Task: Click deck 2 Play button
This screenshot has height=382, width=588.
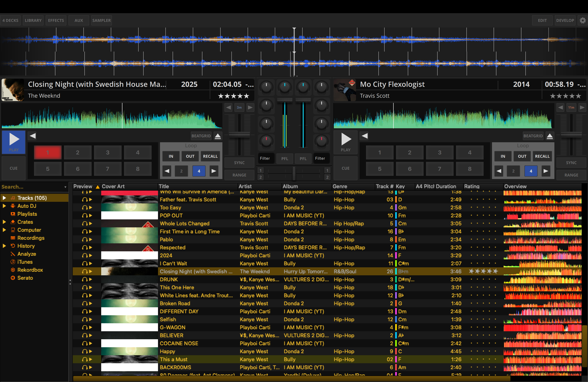Action: coord(345,142)
